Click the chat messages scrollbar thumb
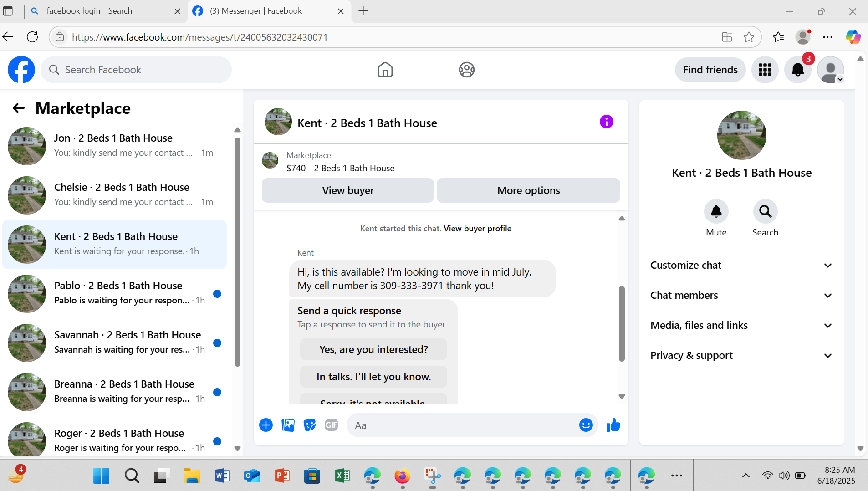This screenshot has width=868, height=491. click(x=622, y=324)
